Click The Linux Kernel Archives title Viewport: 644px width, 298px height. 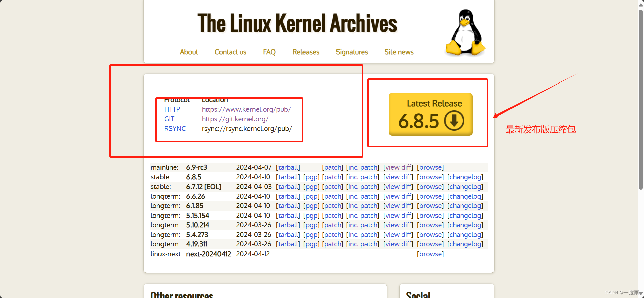297,24
